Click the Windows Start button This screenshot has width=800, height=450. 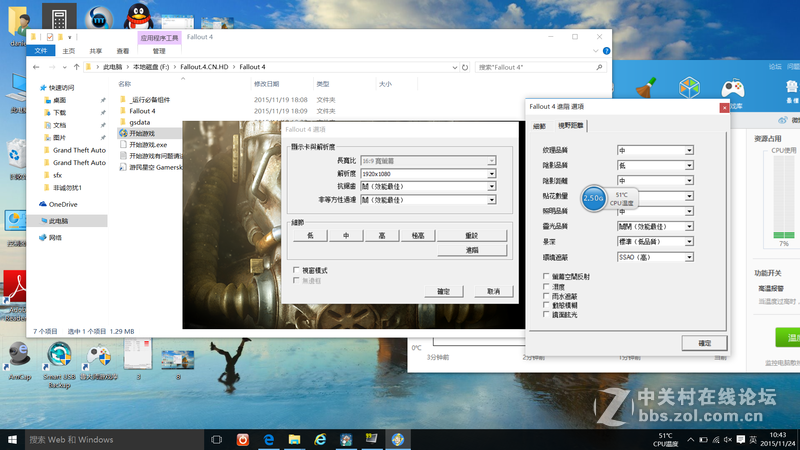pyautogui.click(x=13, y=439)
